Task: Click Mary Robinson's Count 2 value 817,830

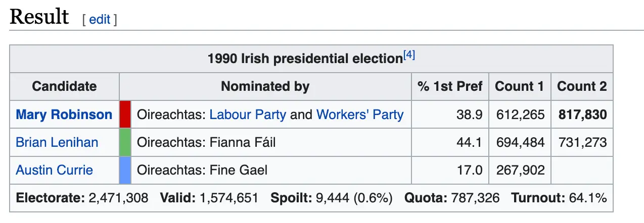Action: tap(582, 115)
